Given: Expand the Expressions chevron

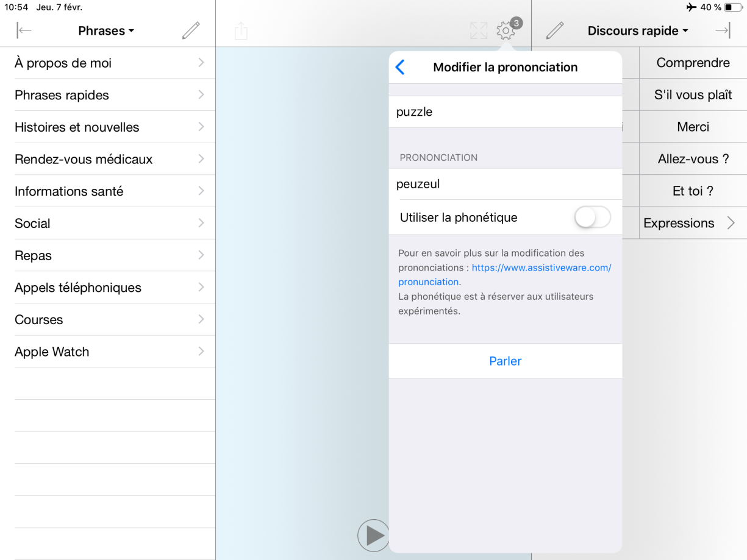Looking at the screenshot, I should (731, 223).
